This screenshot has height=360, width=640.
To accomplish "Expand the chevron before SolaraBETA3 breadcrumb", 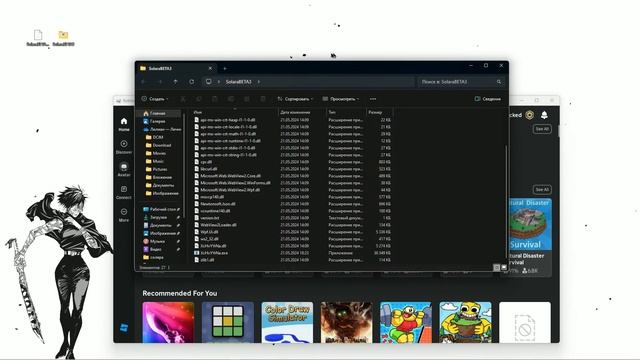I will tap(219, 82).
